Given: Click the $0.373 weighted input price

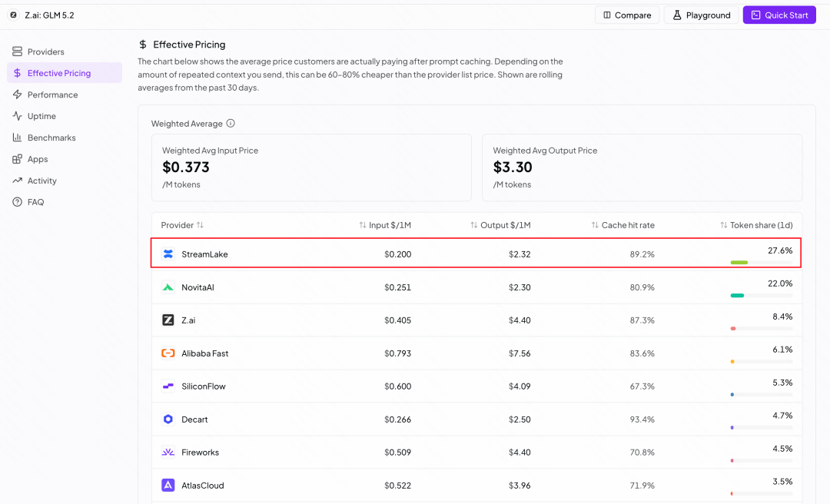Looking at the screenshot, I should (186, 167).
